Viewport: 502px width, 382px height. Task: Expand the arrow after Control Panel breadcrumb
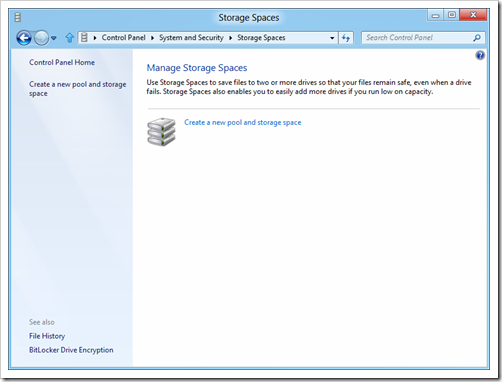coord(152,38)
